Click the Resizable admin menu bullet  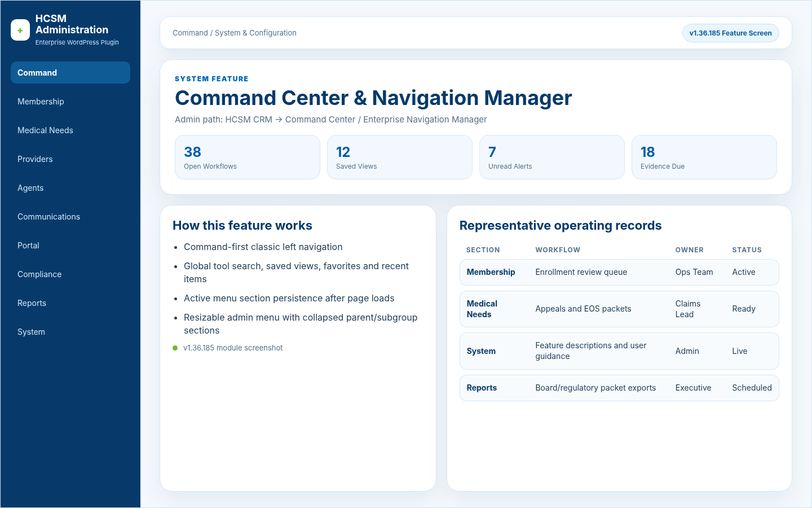[301, 324]
